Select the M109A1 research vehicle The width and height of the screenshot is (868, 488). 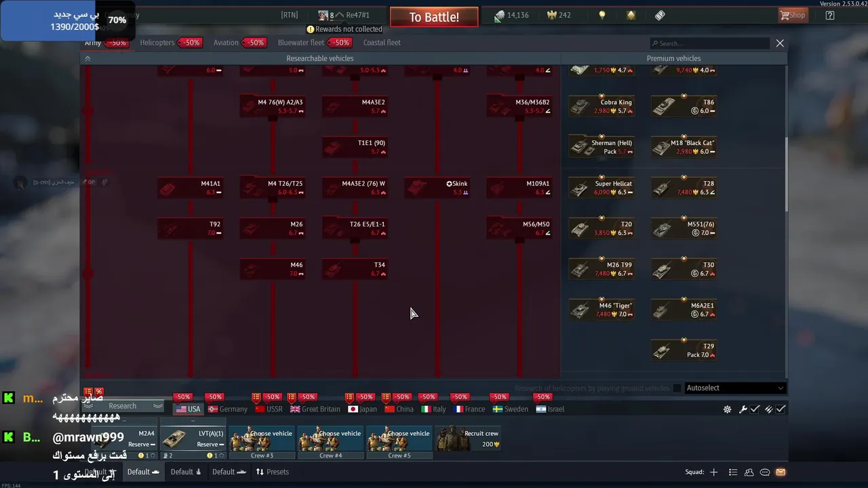pyautogui.click(x=519, y=188)
